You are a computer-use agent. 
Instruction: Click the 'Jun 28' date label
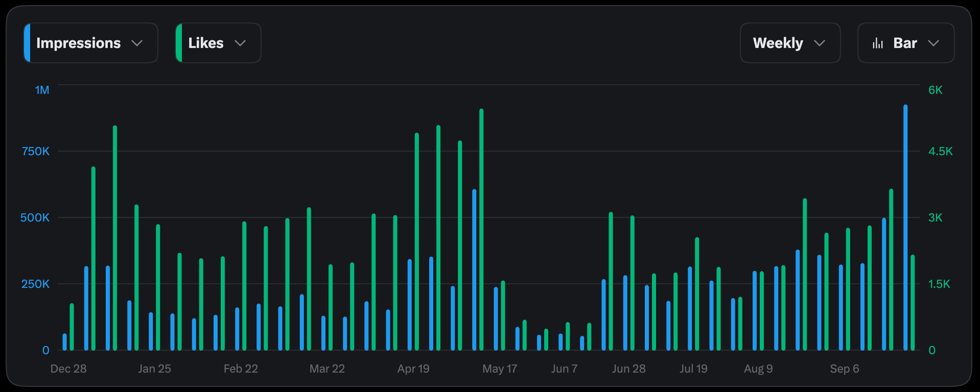tap(629, 369)
